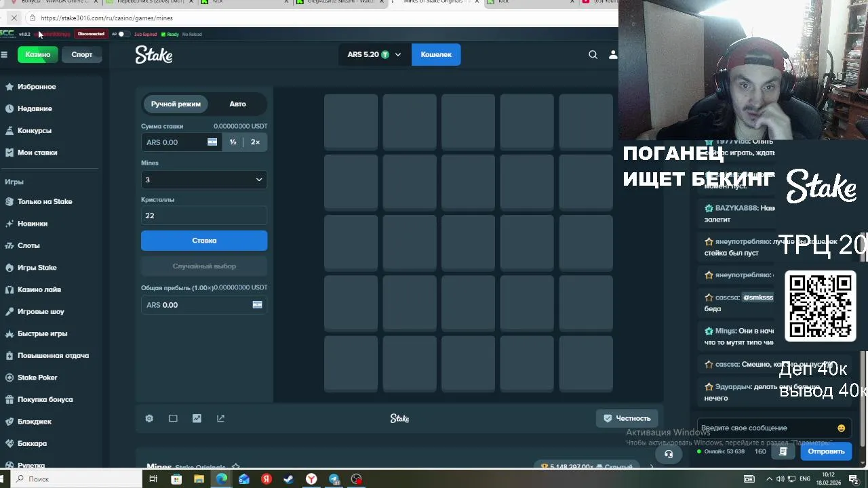Select the Казино tab

pyautogui.click(x=38, y=54)
